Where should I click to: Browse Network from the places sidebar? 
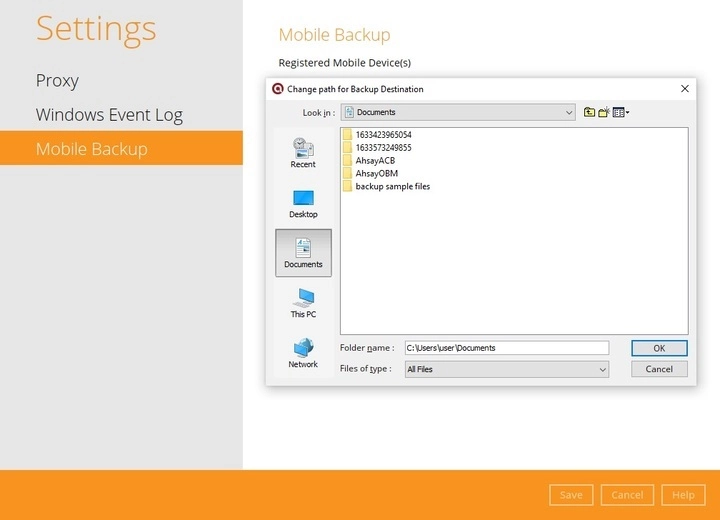point(303,353)
